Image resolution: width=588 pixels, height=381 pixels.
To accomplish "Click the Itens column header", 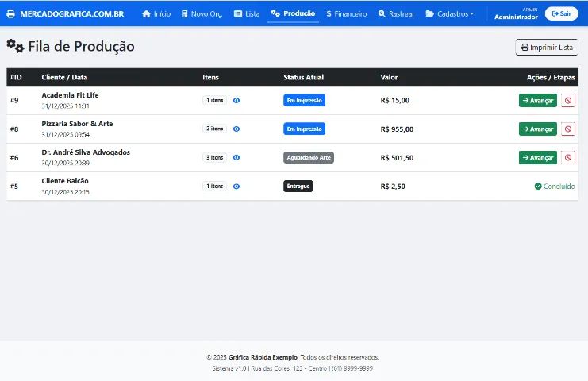I will pyautogui.click(x=211, y=77).
